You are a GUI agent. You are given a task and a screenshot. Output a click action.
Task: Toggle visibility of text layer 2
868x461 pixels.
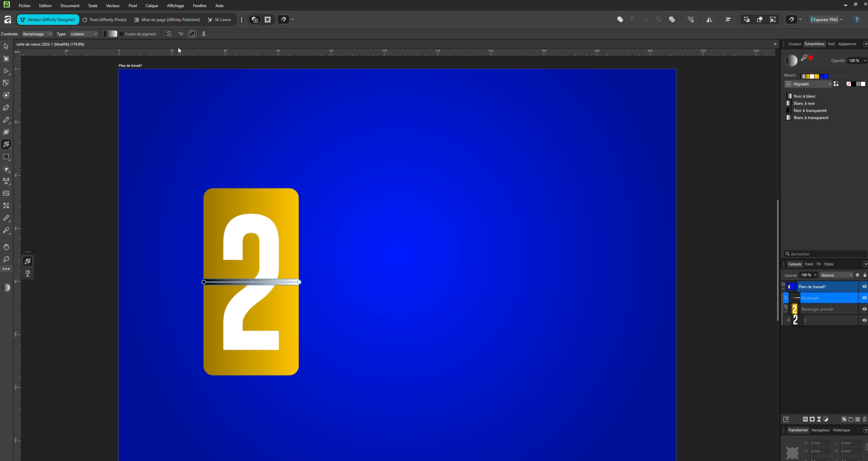tap(864, 320)
